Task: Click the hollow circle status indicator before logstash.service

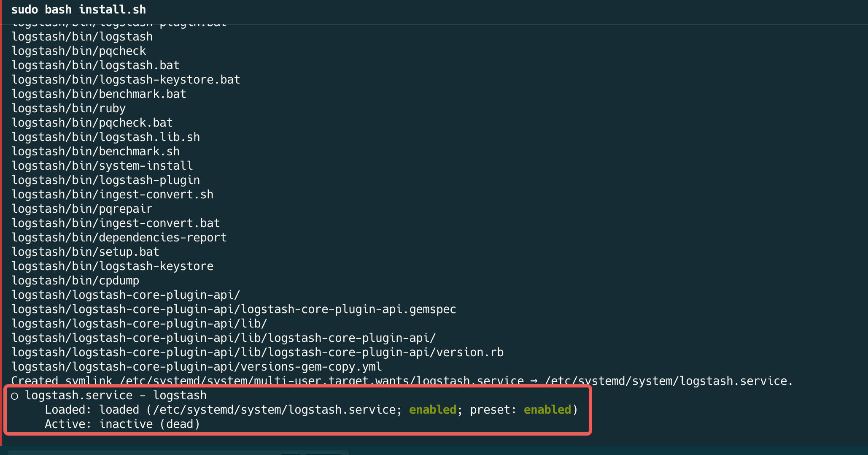Action: pos(15,396)
